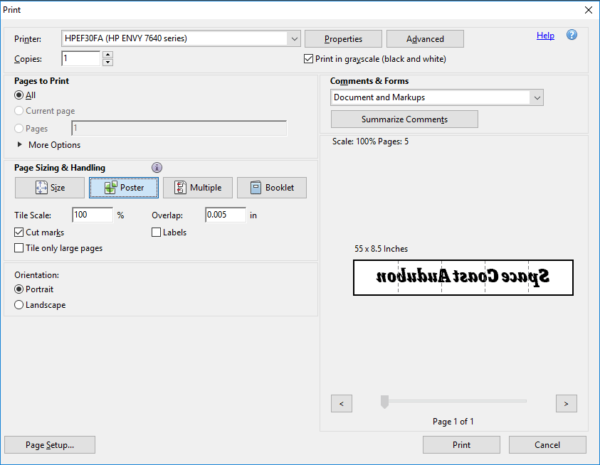The image size is (600, 465).
Task: Click the Pages range text field
Action: coord(179,128)
